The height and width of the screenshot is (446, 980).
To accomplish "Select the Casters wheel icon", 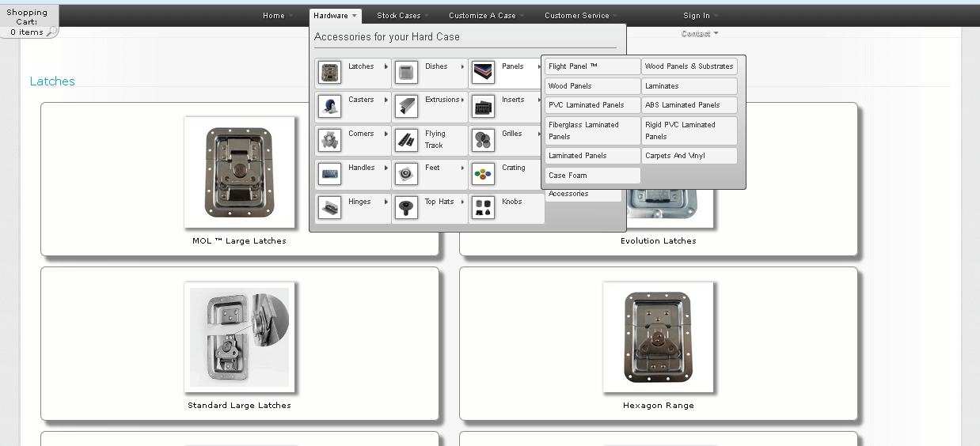I will tap(329, 105).
